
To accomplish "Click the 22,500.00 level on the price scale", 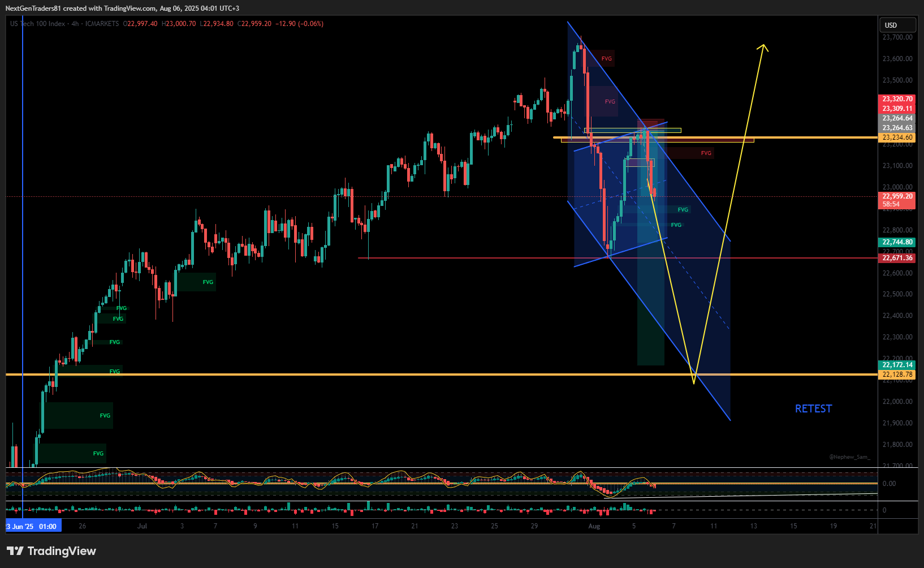I will coord(897,294).
